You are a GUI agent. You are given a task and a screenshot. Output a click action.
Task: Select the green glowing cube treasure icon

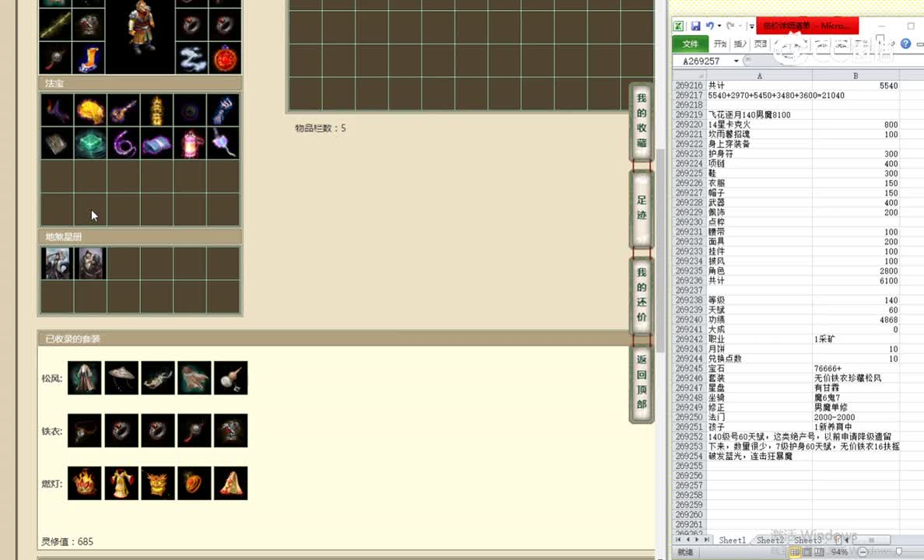coord(90,143)
